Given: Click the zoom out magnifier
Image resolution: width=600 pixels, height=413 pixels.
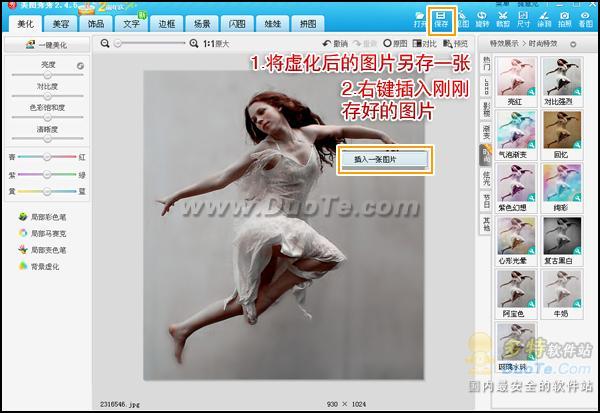Looking at the screenshot, I should click(x=105, y=44).
